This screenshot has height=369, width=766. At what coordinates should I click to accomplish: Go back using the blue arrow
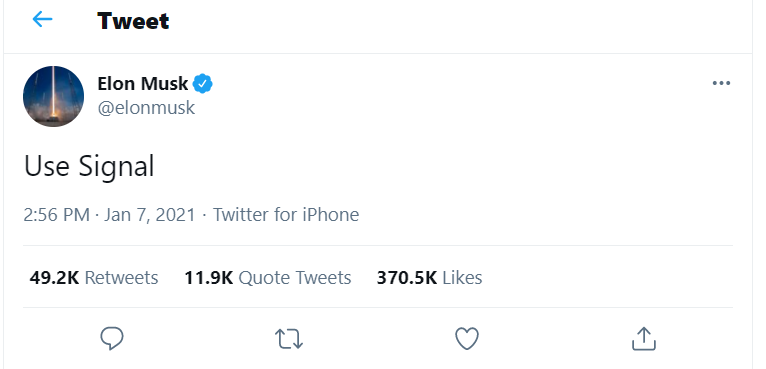43,20
